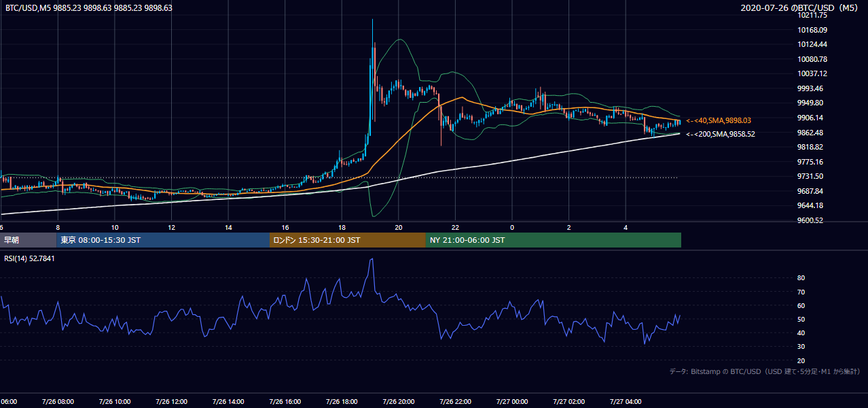Click the '7/27 00:00' time axis label
Image resolution: width=868 pixels, height=408 pixels.
(x=512, y=401)
